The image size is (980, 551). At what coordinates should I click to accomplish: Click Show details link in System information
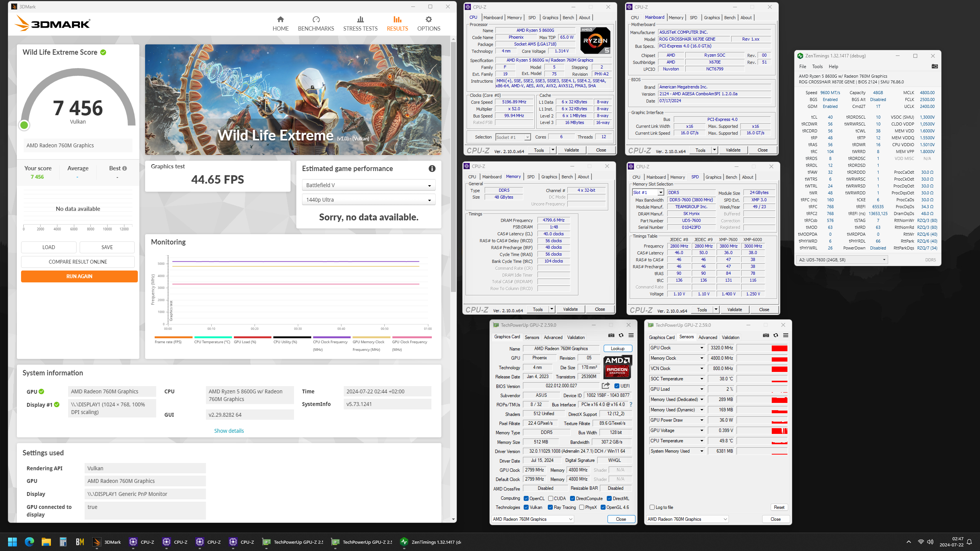229,431
